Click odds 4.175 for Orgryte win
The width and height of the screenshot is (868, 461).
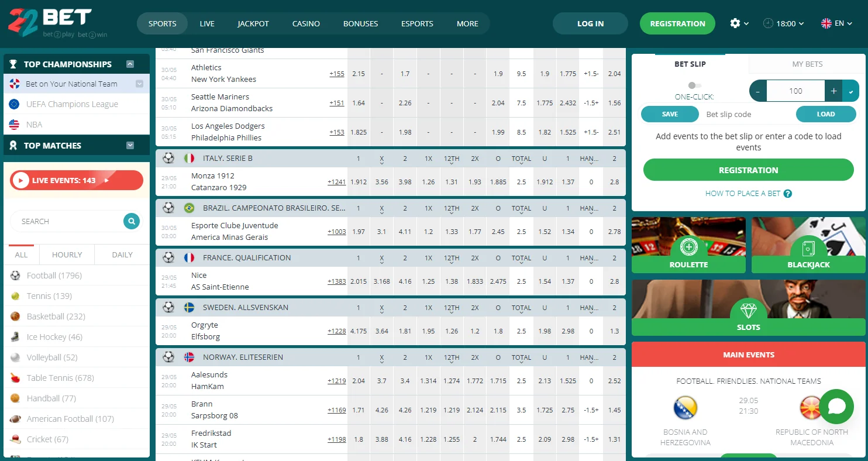click(x=359, y=331)
